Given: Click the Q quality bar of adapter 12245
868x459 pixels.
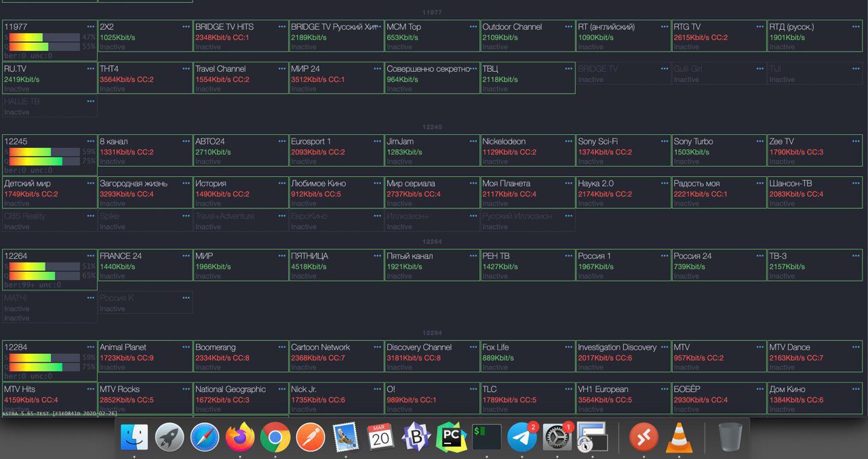Looking at the screenshot, I should pos(45,161).
